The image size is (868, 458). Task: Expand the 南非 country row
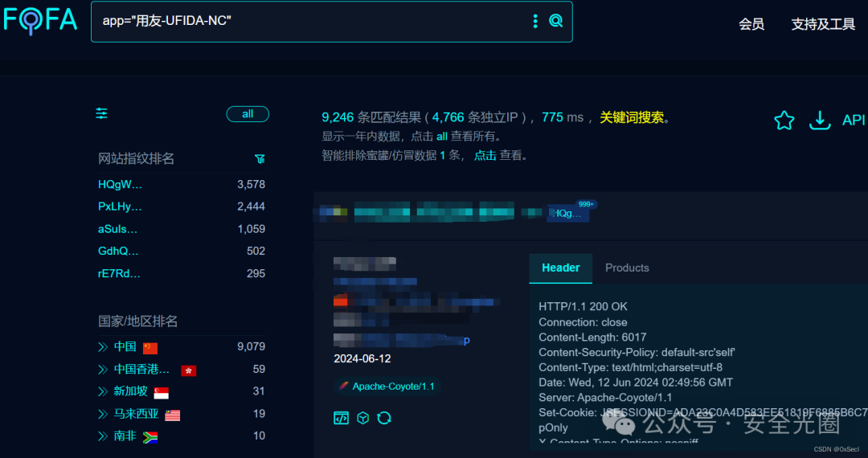(102, 436)
